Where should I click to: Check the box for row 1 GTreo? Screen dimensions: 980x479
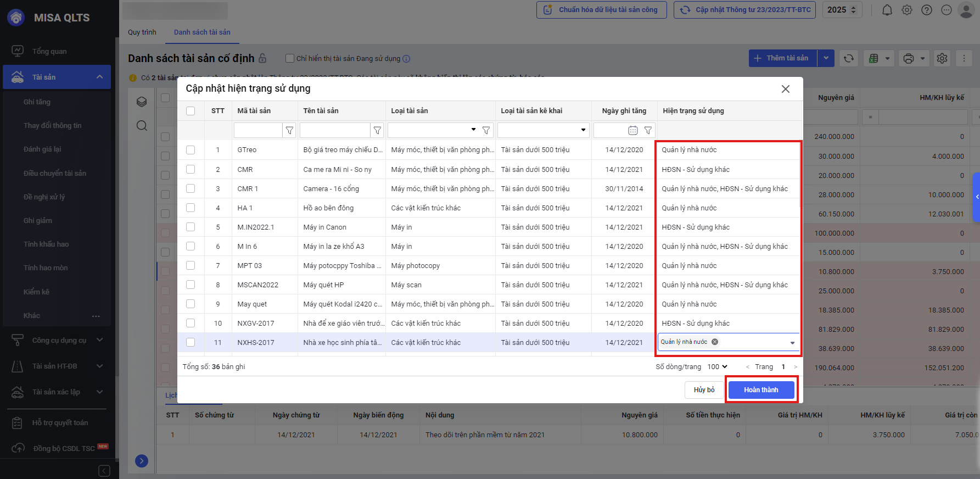click(191, 150)
